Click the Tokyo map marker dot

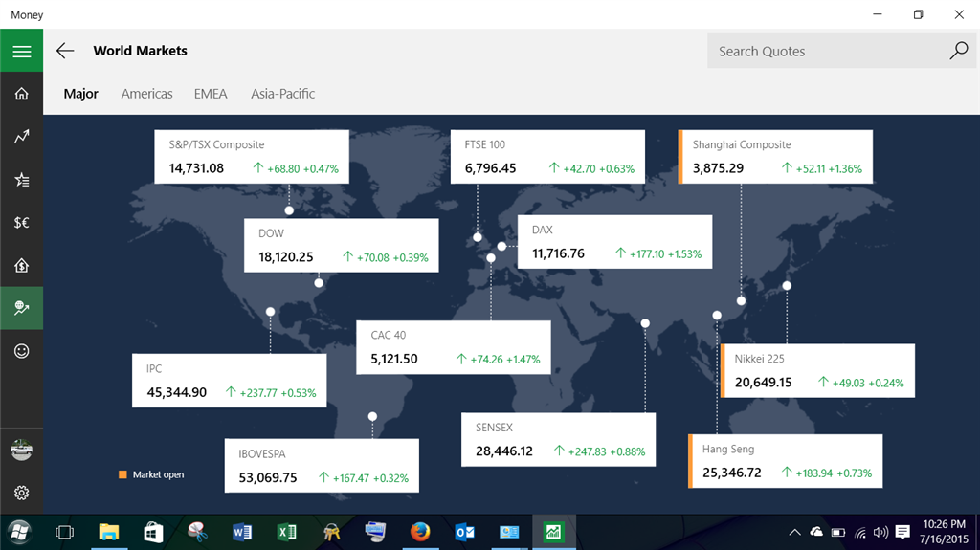point(787,286)
